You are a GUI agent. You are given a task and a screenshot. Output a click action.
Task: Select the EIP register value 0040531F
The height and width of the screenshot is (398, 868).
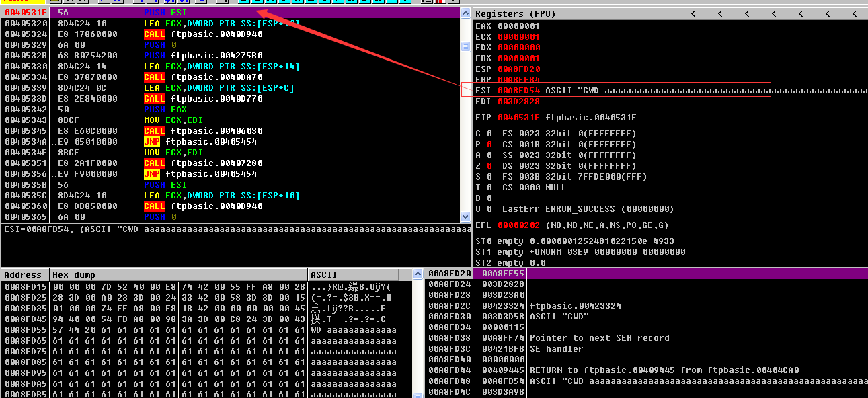click(x=518, y=118)
